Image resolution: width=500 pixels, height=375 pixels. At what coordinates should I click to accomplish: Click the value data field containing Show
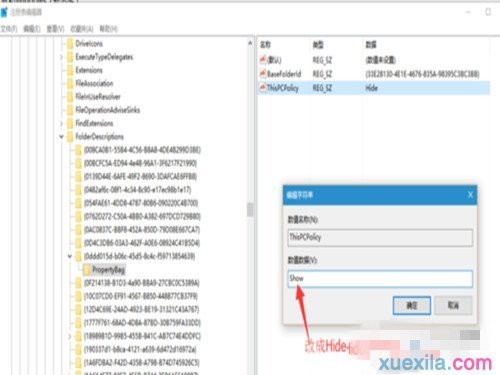click(x=380, y=279)
